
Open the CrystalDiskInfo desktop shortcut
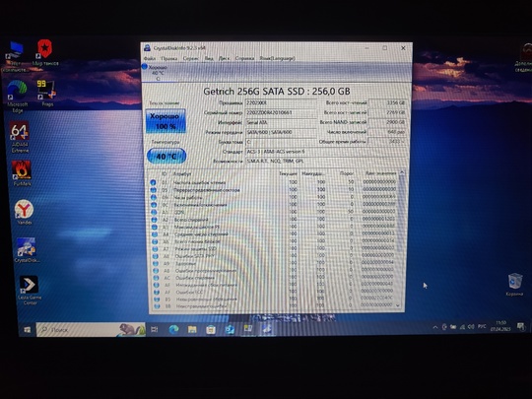click(27, 250)
